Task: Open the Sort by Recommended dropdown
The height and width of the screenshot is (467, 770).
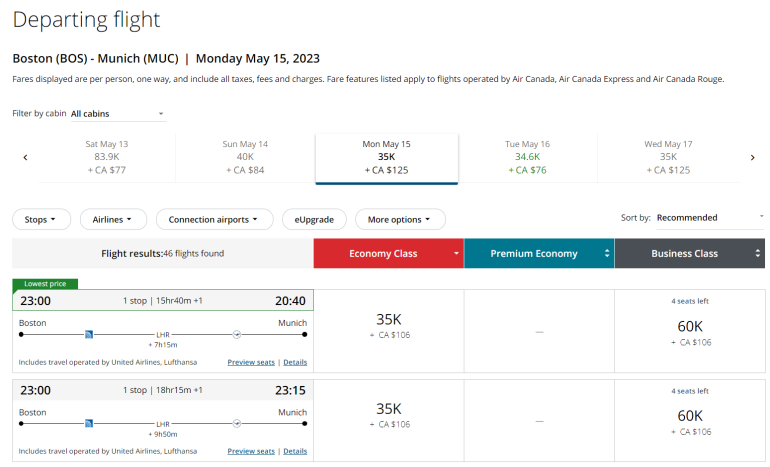Action: point(709,217)
